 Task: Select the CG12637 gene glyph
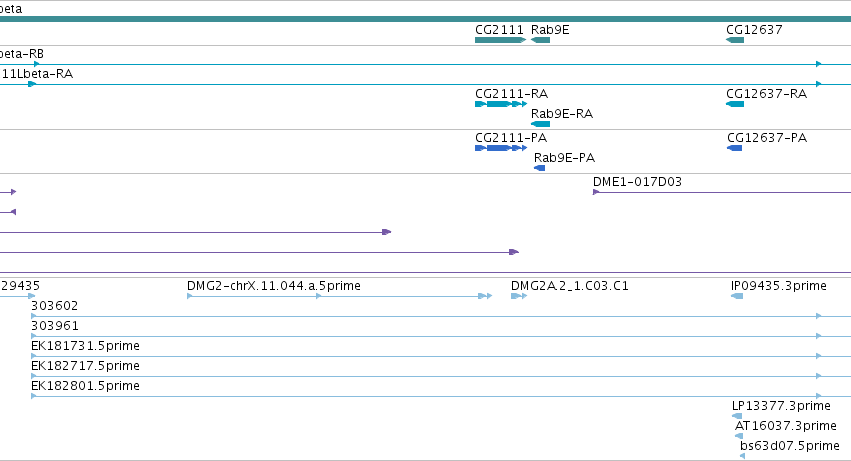pyautogui.click(x=735, y=40)
